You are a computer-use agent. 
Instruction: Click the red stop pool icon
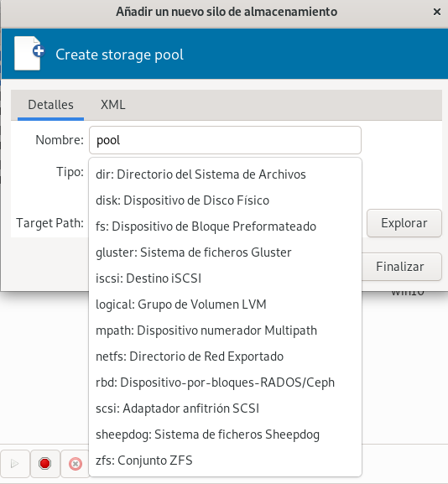coord(44,463)
